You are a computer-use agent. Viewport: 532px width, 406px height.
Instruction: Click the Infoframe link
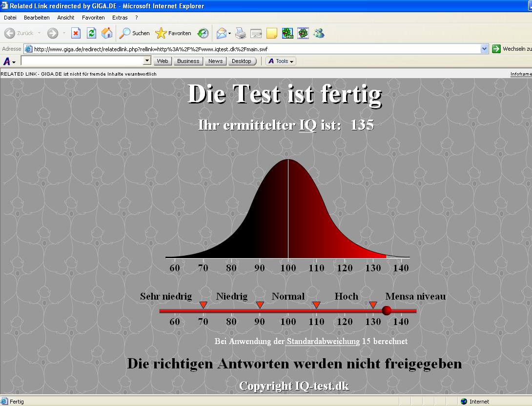click(521, 74)
